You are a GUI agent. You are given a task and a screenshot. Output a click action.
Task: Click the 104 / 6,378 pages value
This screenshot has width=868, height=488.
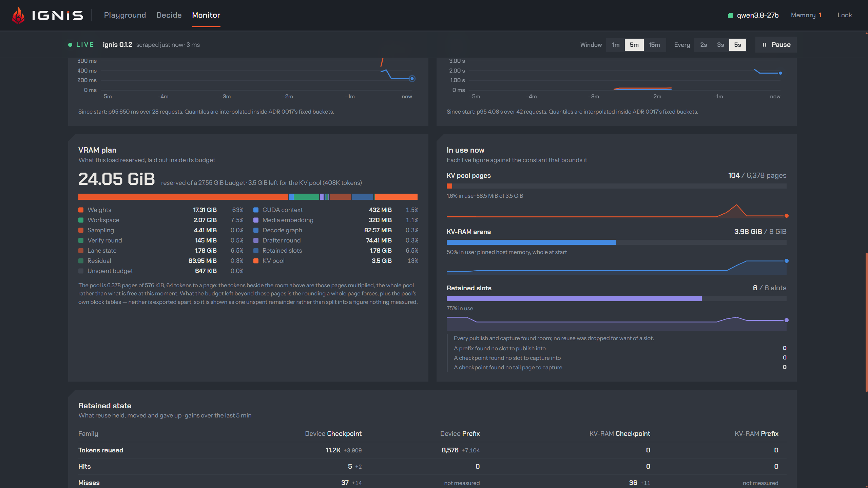(x=757, y=175)
